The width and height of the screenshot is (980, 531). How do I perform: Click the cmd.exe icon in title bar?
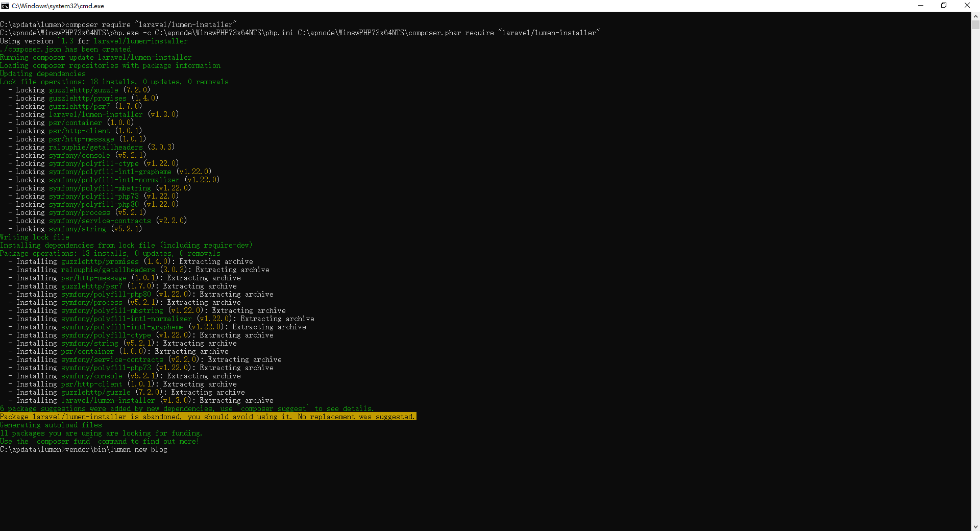click(x=5, y=6)
